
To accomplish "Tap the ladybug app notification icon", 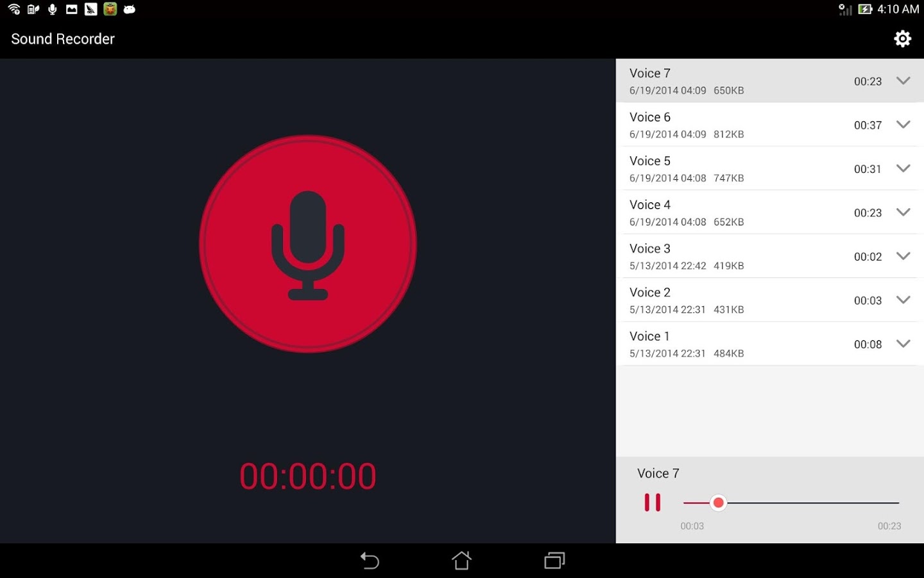I will (110, 9).
